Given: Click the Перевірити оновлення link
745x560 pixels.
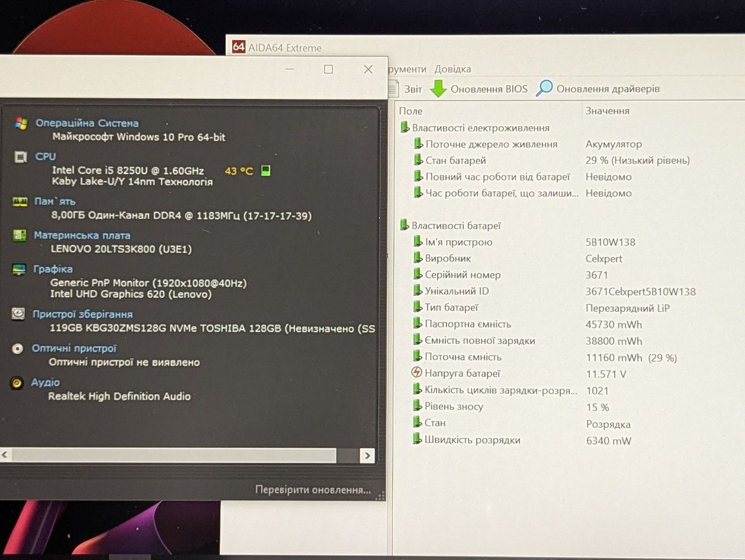Looking at the screenshot, I should 313,490.
